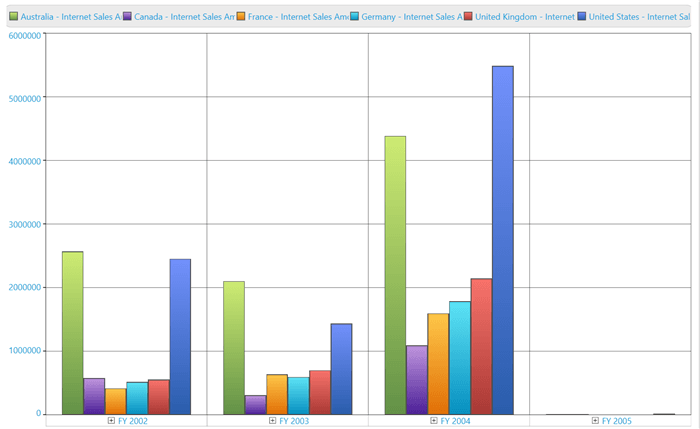This screenshot has width=700, height=429.
Task: Click the United Kingdom red bar in FY 2004
Action: coord(481,346)
